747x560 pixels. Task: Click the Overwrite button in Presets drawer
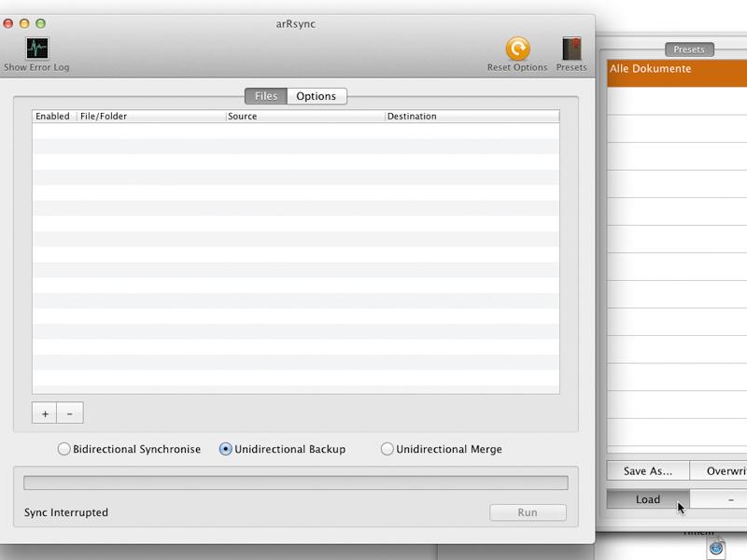pyautogui.click(x=718, y=471)
